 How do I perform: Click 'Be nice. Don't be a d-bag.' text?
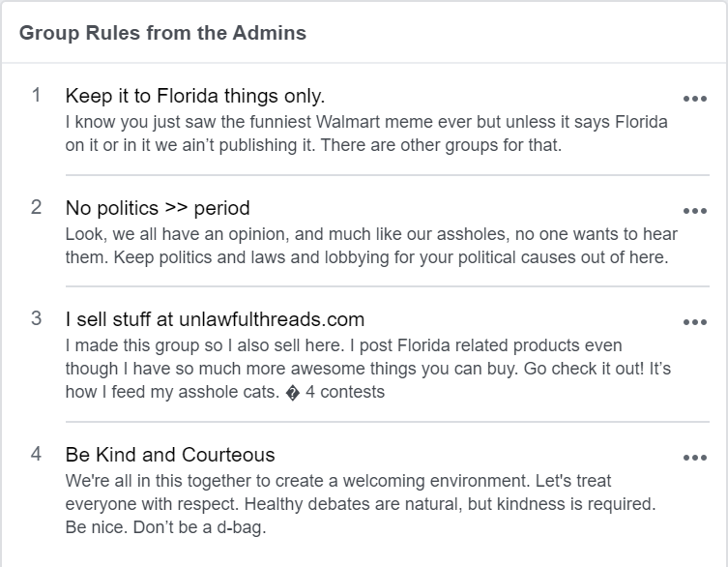coord(165,527)
